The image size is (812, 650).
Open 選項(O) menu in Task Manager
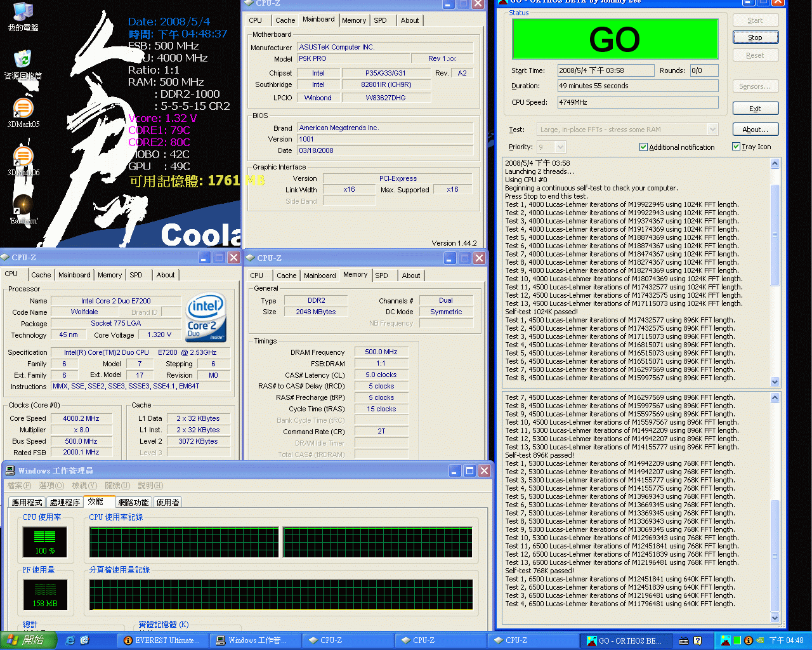tap(51, 486)
